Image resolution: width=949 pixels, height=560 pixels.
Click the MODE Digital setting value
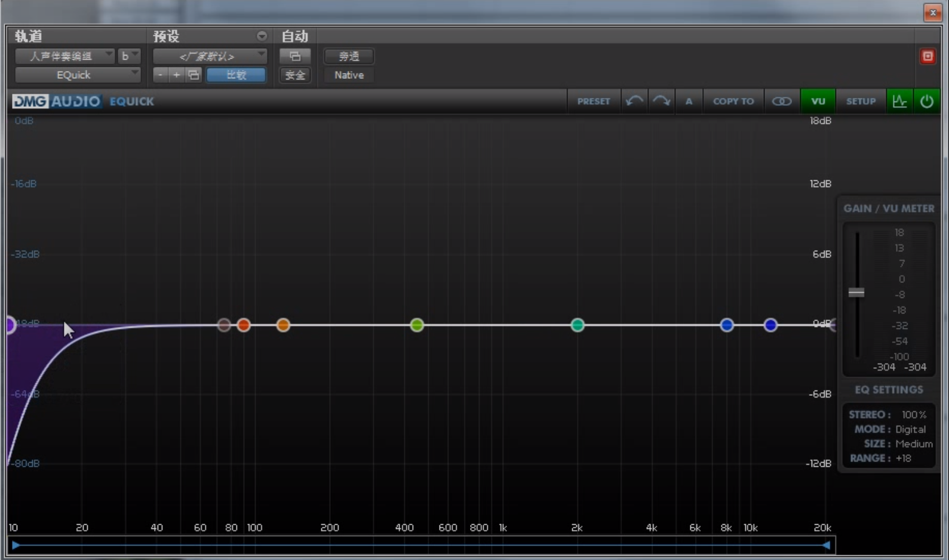tap(910, 429)
